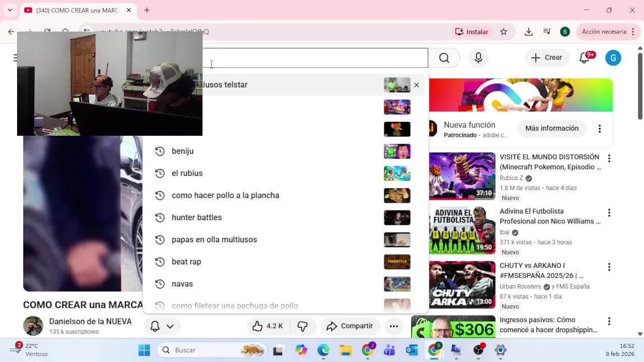The image size is (644, 362).
Task: Open VISITÉ EL MUNDO DISTORSIÓN video thumbnail
Action: [x=462, y=176]
